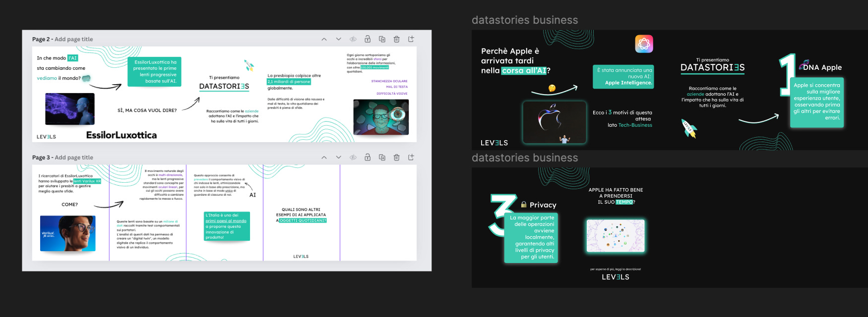Screen dimensions: 868x317
Task: Click the teal 'Apple si concentra' box
Action: (816, 102)
